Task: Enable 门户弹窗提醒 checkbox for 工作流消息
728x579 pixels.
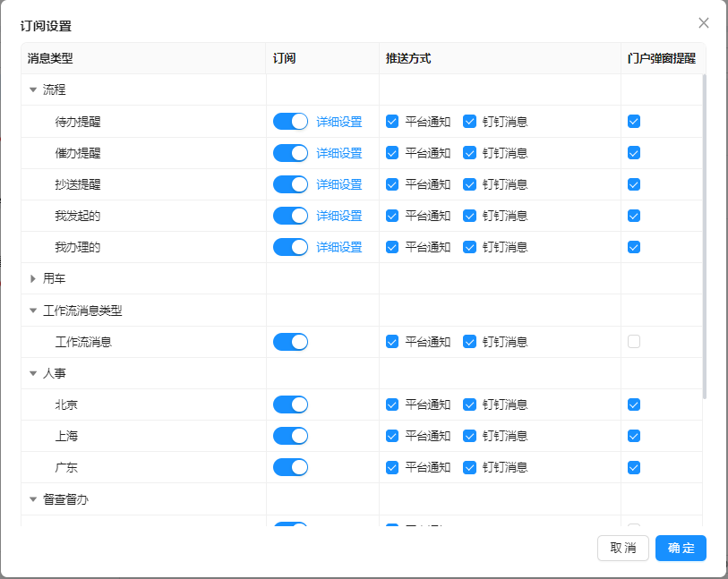Action: pos(634,341)
